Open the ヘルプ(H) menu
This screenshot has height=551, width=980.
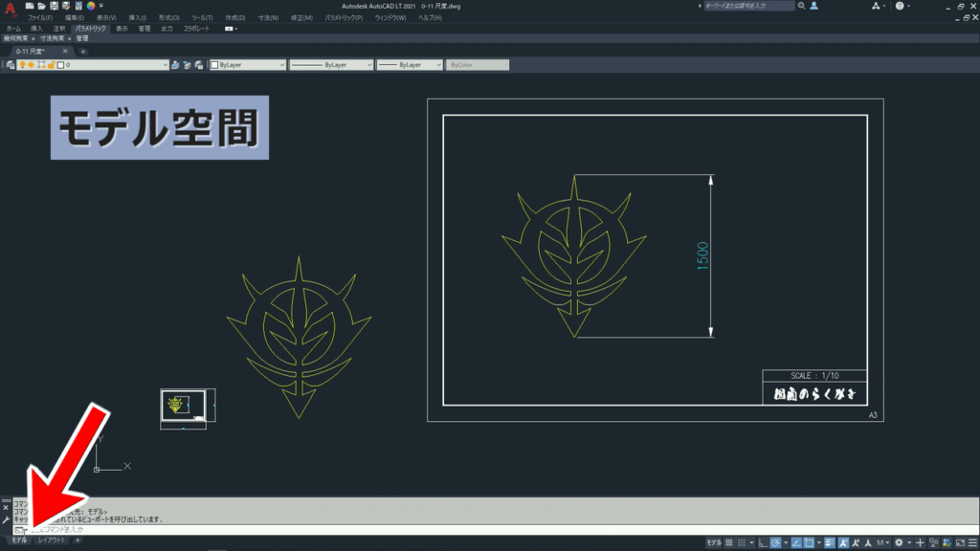[430, 17]
